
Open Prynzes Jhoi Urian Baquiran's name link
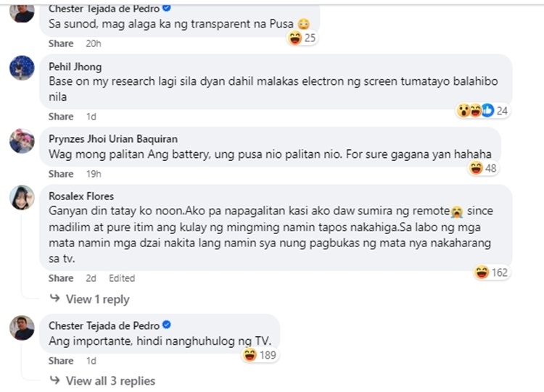point(112,138)
